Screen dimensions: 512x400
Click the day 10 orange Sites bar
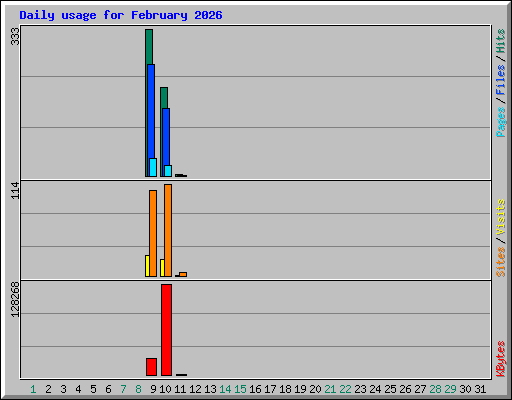point(168,230)
